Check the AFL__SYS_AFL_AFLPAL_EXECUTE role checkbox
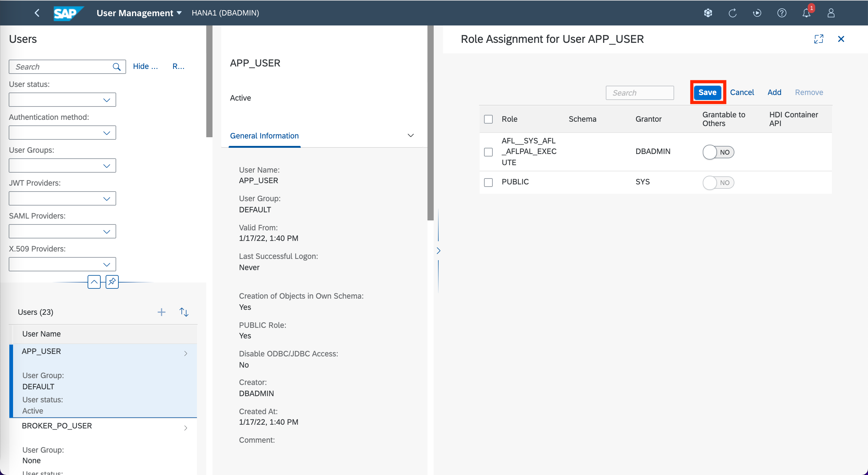Image resolution: width=868 pixels, height=475 pixels. click(488, 152)
